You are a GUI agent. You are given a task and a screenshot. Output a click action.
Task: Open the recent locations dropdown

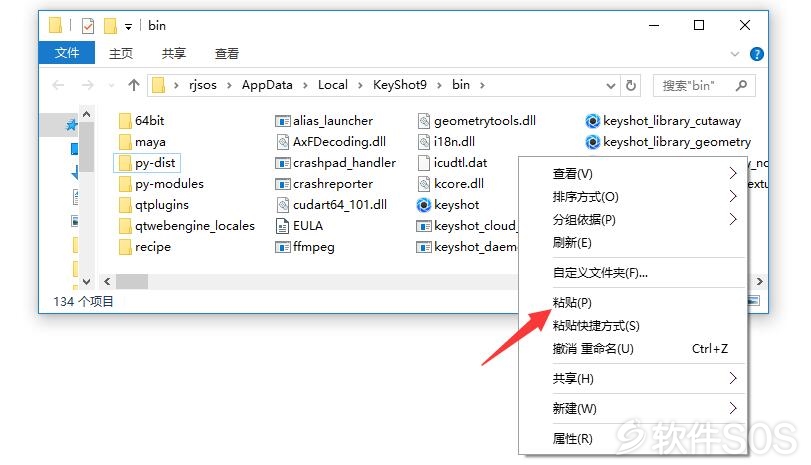(x=111, y=86)
